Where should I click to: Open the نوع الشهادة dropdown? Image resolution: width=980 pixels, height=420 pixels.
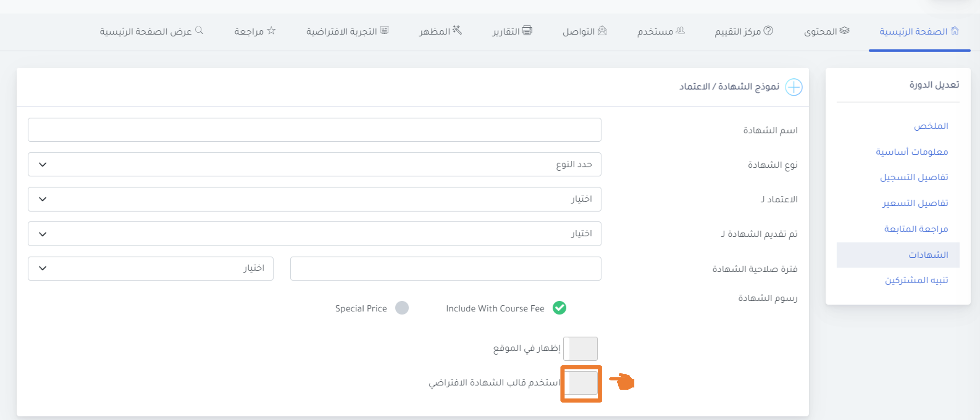pyautogui.click(x=314, y=165)
